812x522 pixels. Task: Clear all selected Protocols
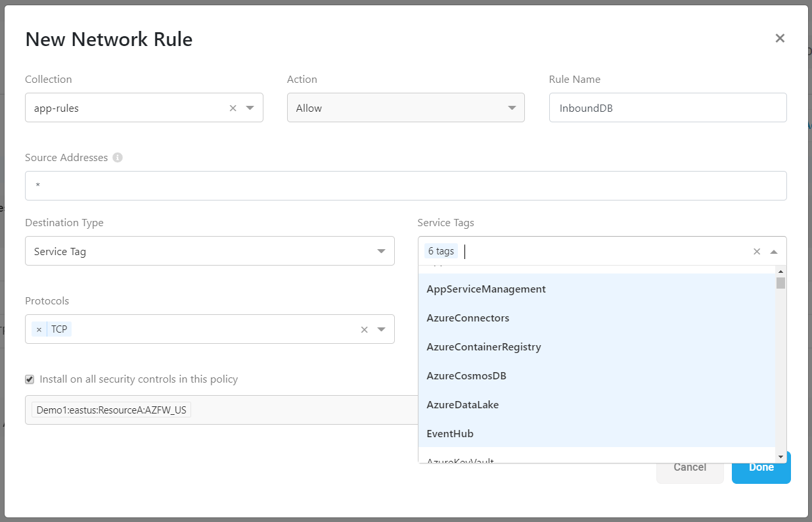[364, 329]
